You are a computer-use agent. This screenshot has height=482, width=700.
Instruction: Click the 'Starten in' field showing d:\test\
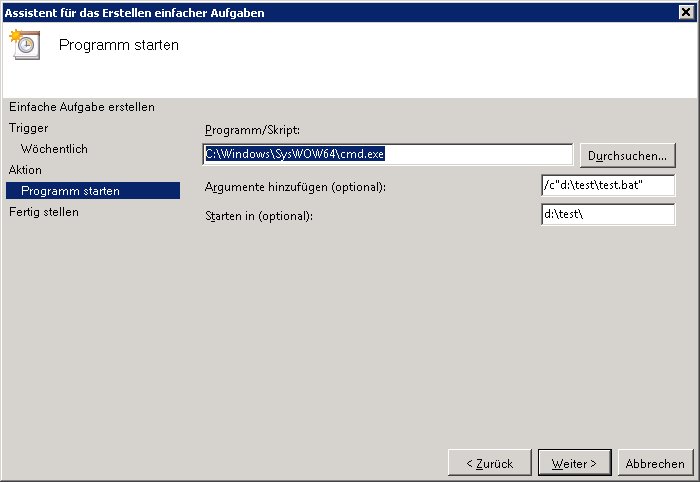click(x=607, y=215)
